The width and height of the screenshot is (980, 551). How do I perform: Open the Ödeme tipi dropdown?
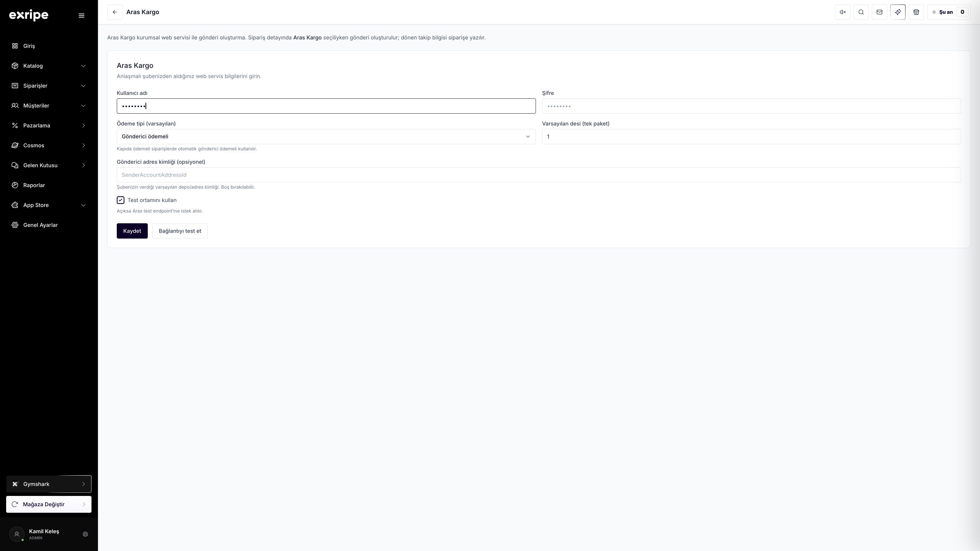[326, 137]
